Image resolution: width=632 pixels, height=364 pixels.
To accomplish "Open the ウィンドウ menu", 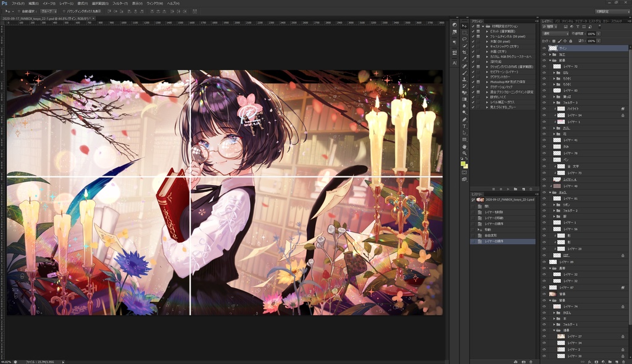I will click(155, 3).
